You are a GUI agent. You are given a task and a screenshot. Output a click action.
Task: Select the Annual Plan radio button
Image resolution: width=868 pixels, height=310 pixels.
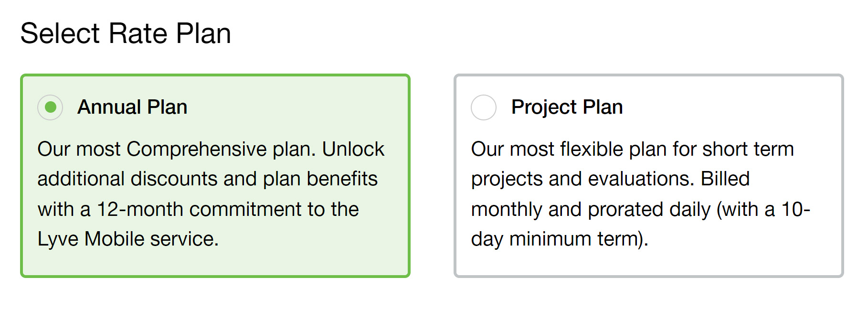coord(50,107)
